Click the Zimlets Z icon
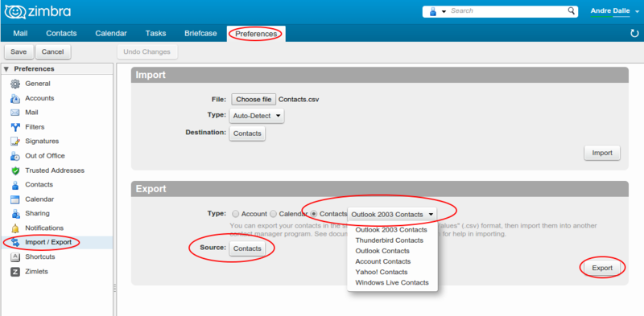 pyautogui.click(x=15, y=272)
